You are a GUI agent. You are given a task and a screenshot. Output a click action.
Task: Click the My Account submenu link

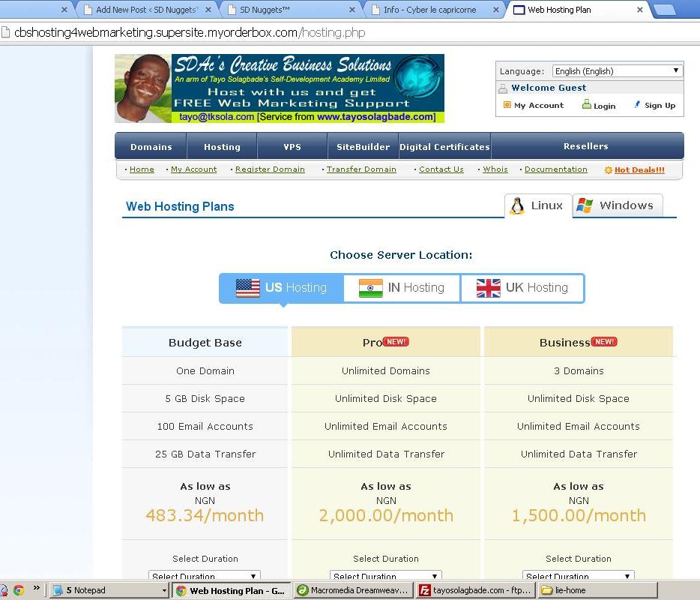194,169
